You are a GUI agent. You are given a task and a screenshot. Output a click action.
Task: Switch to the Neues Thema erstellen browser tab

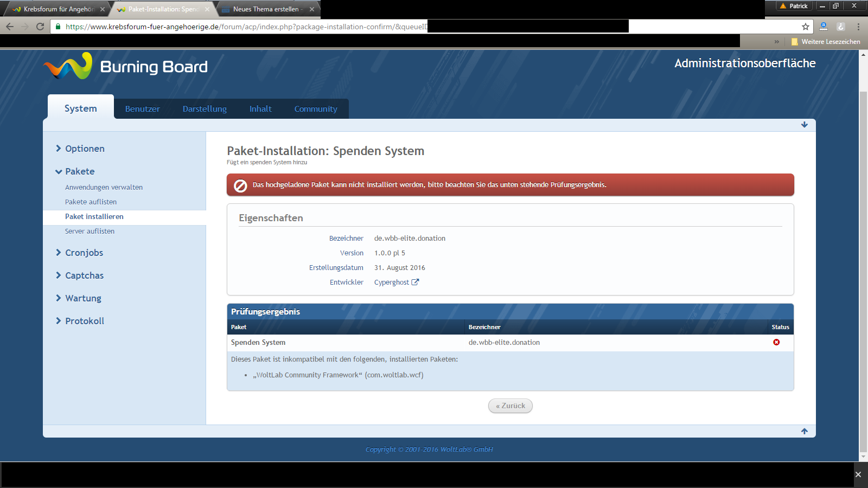click(265, 9)
